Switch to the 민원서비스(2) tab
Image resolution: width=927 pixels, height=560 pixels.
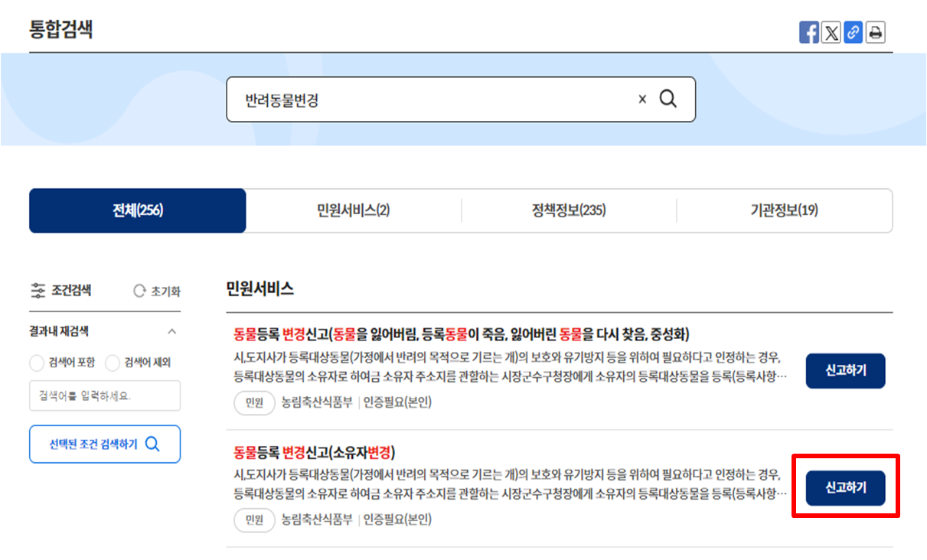pyautogui.click(x=354, y=210)
